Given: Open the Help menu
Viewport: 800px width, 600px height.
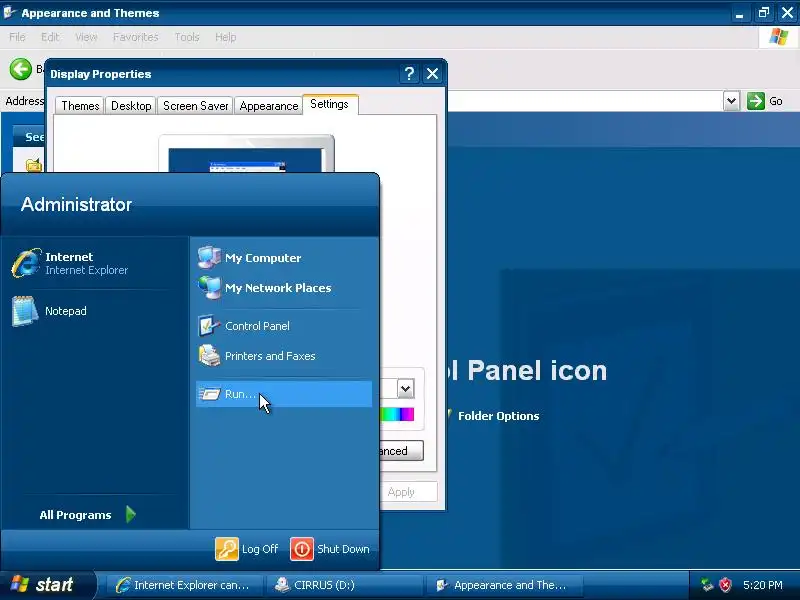Looking at the screenshot, I should [x=225, y=37].
